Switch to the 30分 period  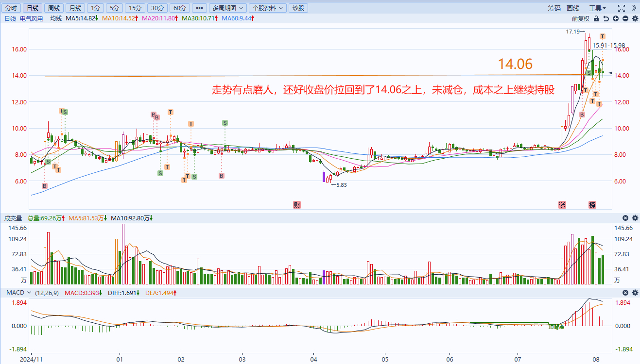coord(157,8)
